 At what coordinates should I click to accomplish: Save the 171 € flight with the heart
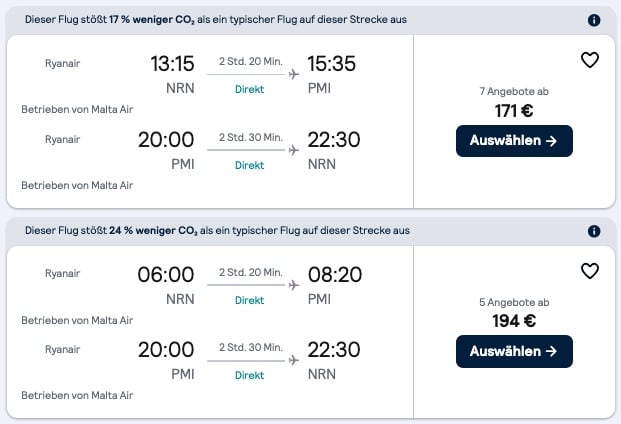pos(590,60)
